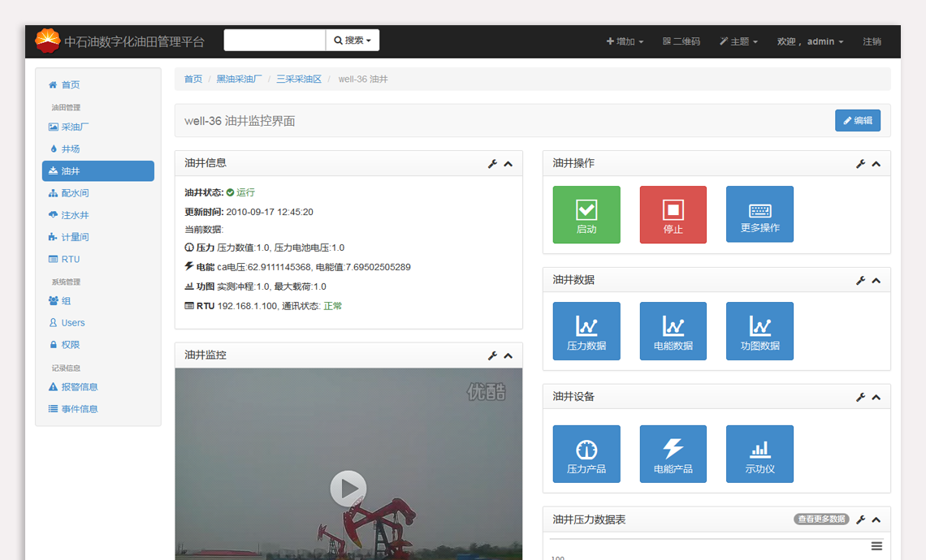Select 采油厂 in the sidebar
This screenshot has height=560, width=926.
[x=75, y=127]
